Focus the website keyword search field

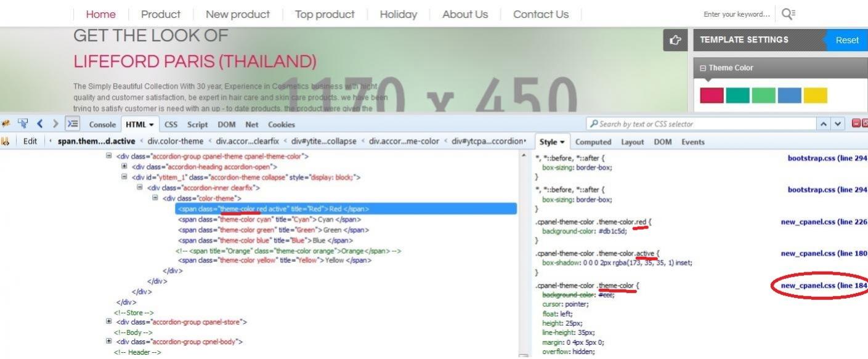click(737, 14)
